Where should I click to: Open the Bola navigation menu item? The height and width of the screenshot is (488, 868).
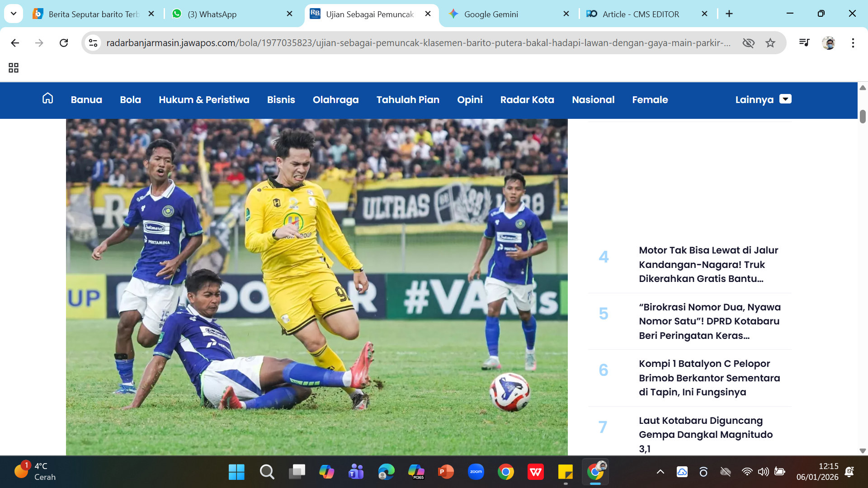coord(130,100)
